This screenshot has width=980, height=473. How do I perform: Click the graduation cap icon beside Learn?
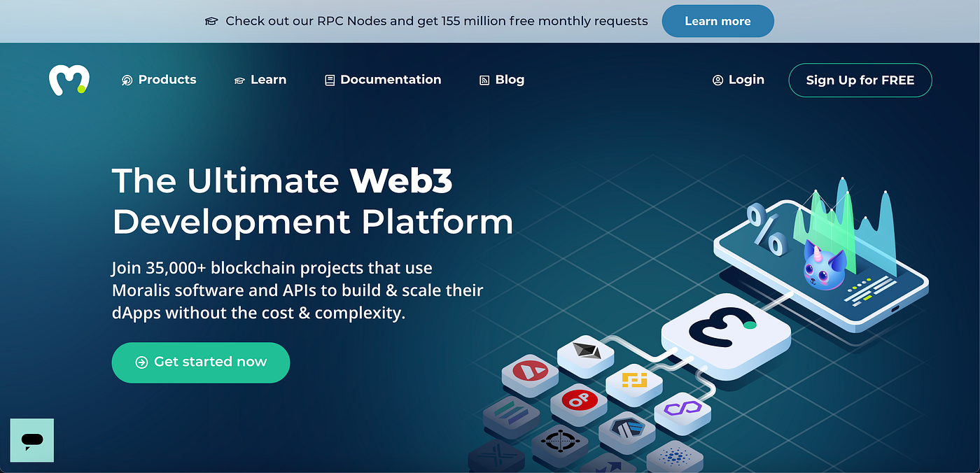coord(239,80)
